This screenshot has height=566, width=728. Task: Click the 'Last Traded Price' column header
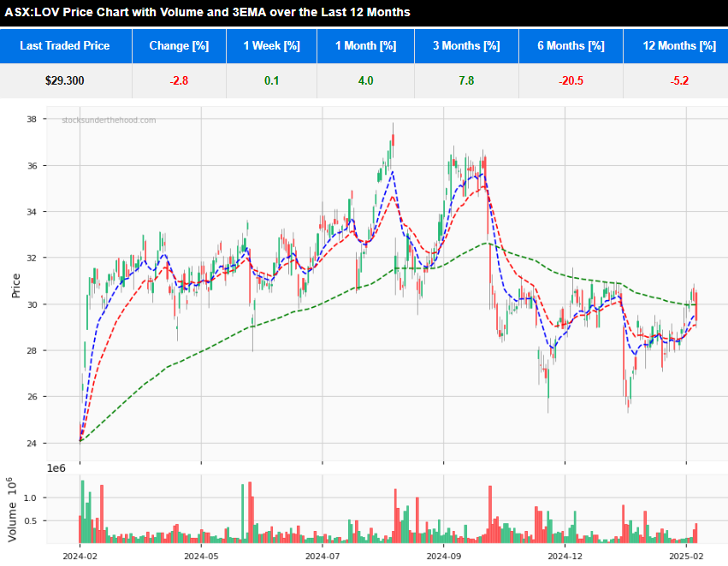[66, 46]
